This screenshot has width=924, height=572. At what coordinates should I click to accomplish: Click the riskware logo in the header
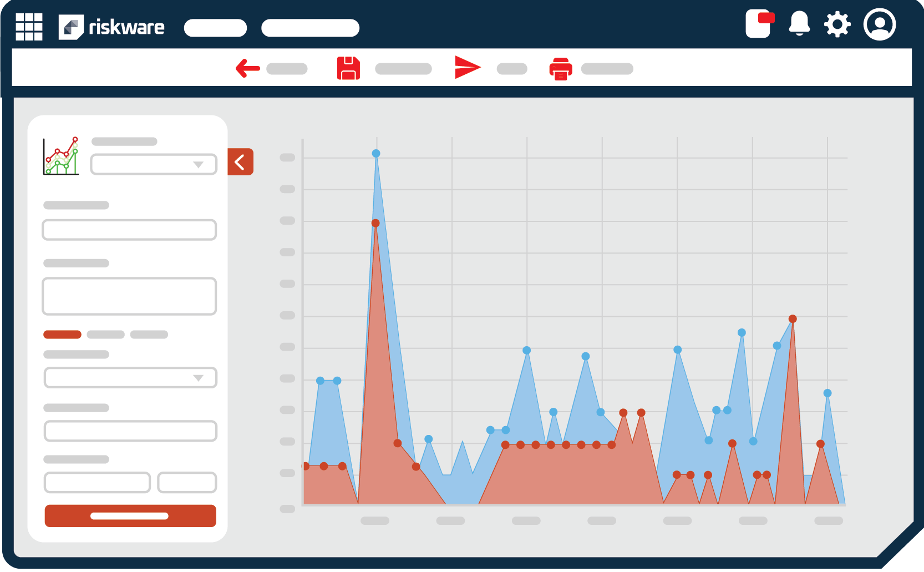pos(111,27)
